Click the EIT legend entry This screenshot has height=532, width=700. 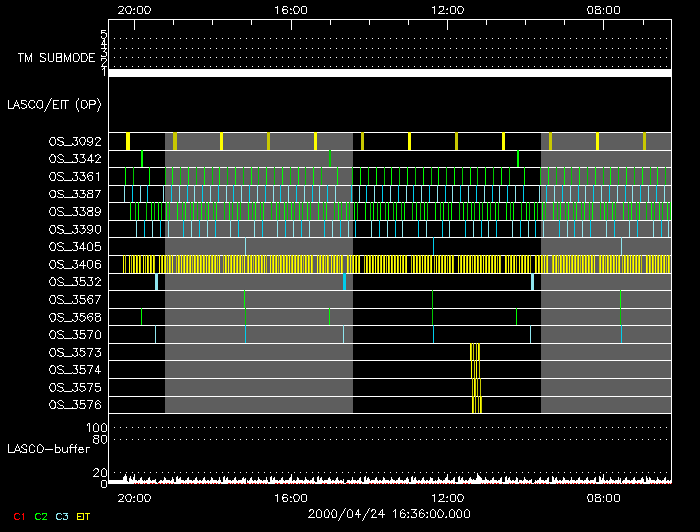click(84, 516)
